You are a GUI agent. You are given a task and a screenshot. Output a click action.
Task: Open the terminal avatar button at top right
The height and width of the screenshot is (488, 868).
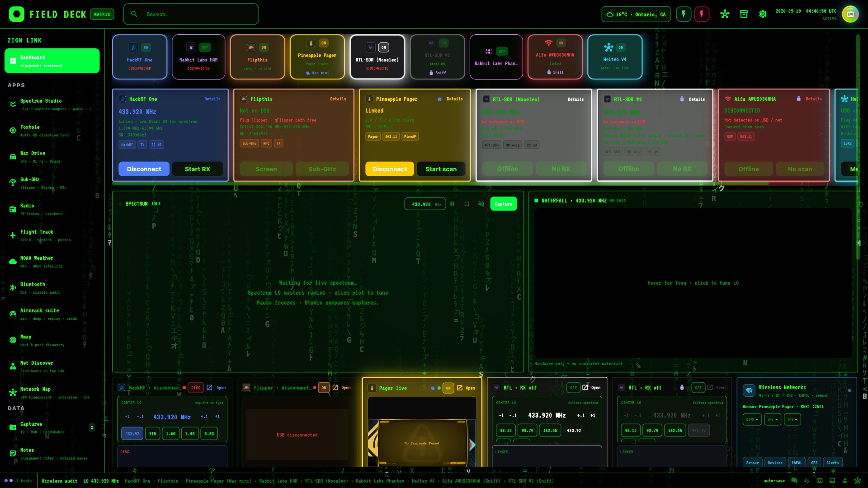point(850,14)
